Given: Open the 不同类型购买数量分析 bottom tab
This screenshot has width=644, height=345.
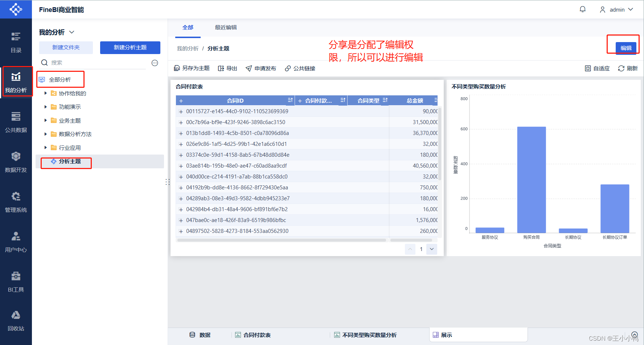Looking at the screenshot, I should 365,335.
